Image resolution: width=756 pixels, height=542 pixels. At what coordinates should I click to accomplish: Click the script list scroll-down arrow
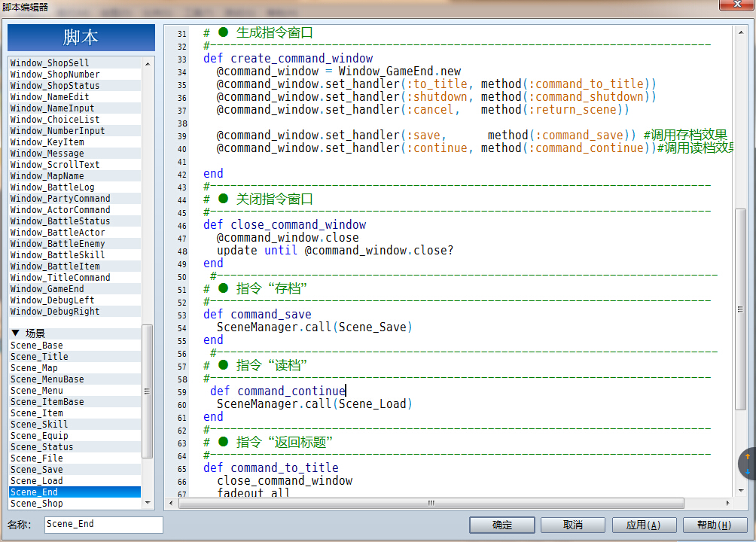(148, 502)
